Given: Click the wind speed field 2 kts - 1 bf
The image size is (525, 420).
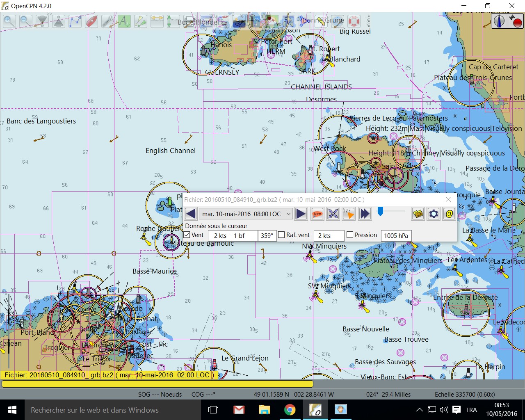Looking at the screenshot, I should (233, 235).
